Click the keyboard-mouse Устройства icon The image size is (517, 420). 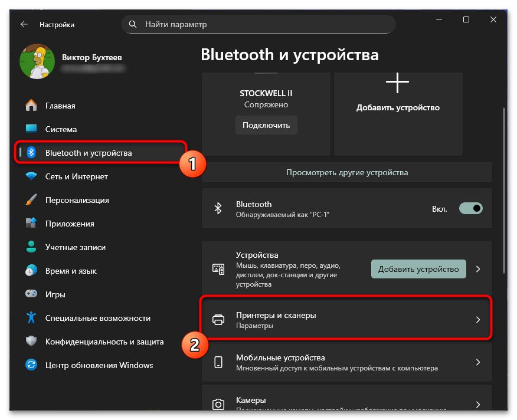[x=218, y=269]
